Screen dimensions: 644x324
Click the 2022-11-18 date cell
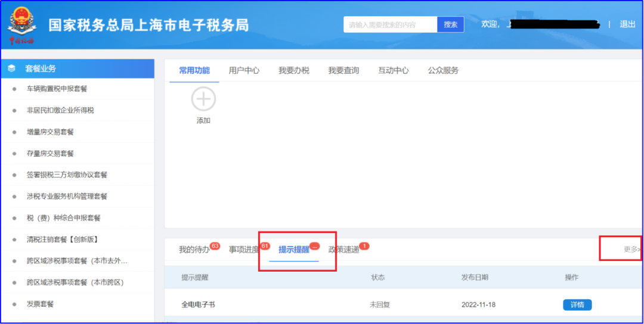pos(478,305)
